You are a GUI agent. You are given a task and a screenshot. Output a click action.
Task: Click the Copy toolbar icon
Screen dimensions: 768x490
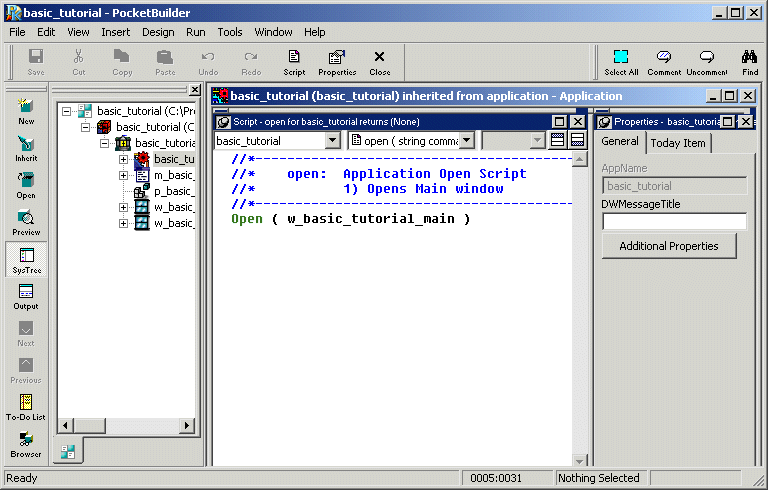click(x=122, y=62)
